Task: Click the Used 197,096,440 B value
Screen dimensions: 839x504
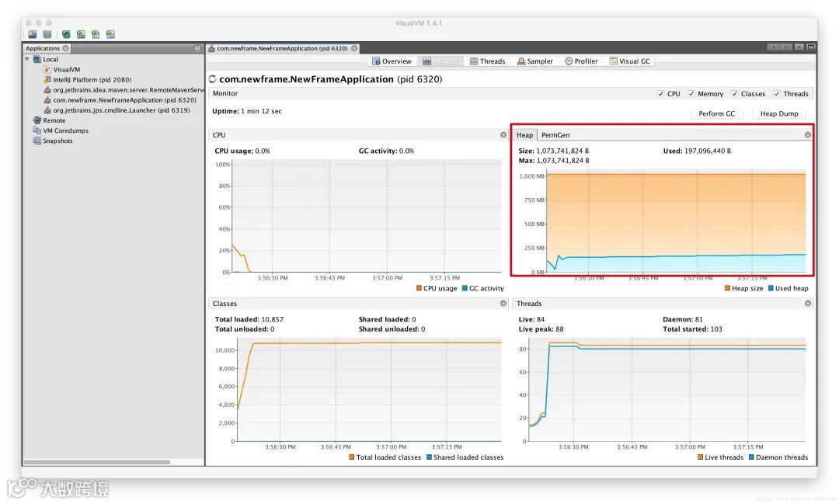Action: (708, 151)
